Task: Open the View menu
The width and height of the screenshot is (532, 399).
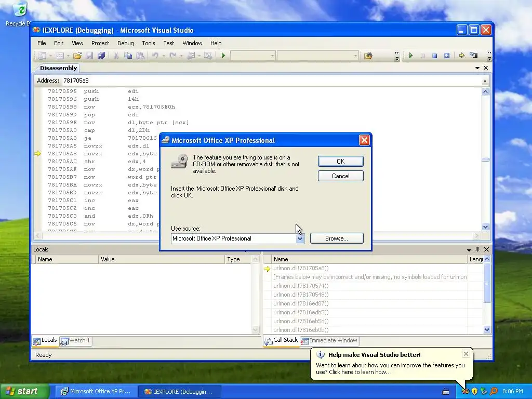Action: coord(77,43)
